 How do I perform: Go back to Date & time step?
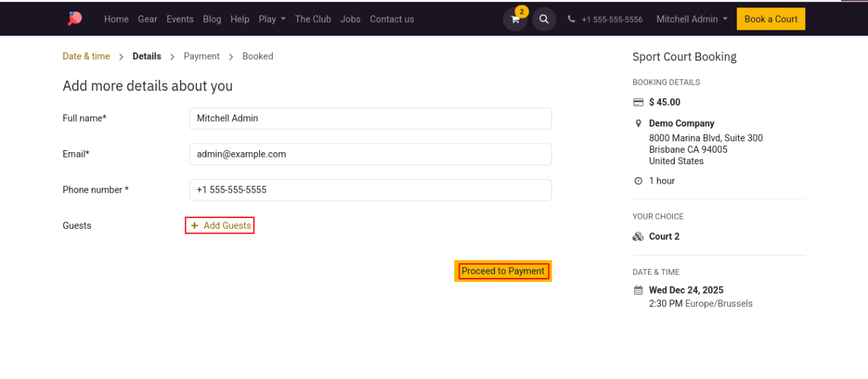pos(86,57)
